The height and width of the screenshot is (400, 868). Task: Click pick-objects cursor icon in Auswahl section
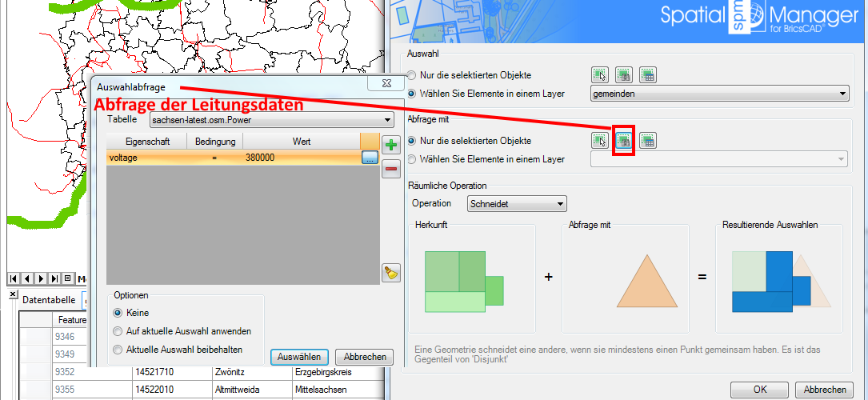pyautogui.click(x=599, y=75)
